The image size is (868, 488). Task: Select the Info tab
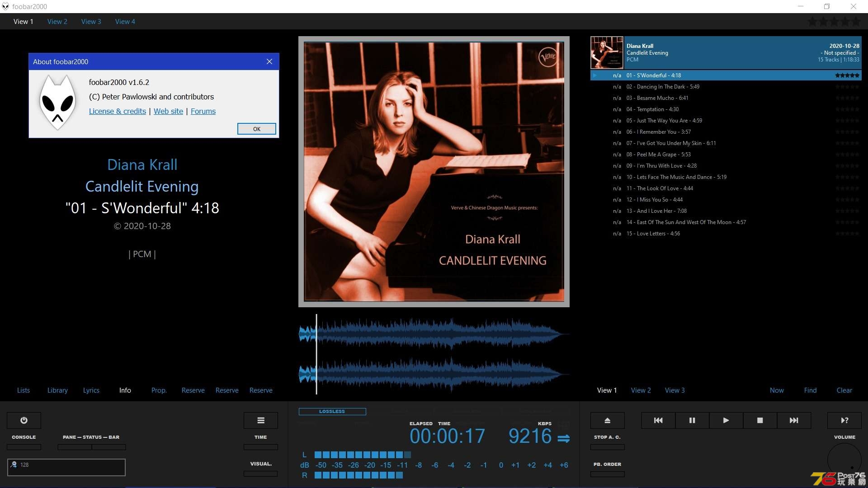tap(125, 390)
